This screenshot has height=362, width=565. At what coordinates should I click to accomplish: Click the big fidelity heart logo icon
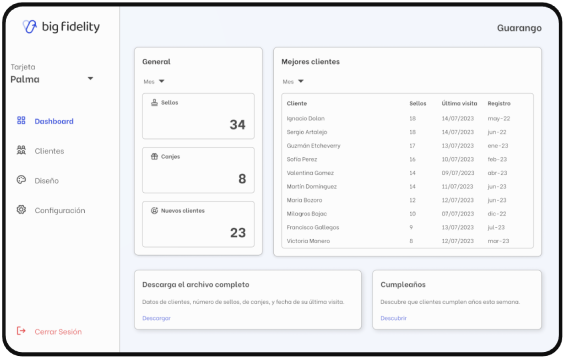30,26
